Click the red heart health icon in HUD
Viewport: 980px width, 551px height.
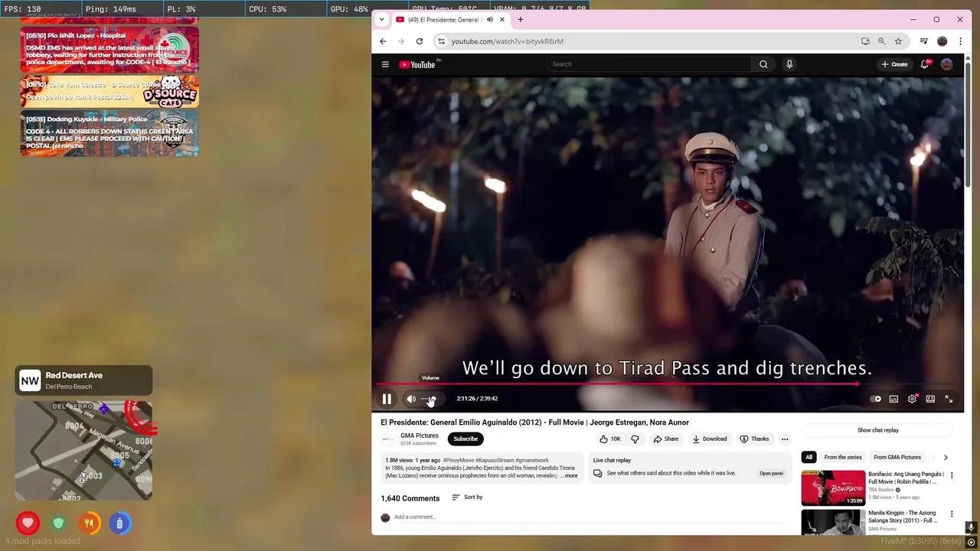click(x=28, y=523)
